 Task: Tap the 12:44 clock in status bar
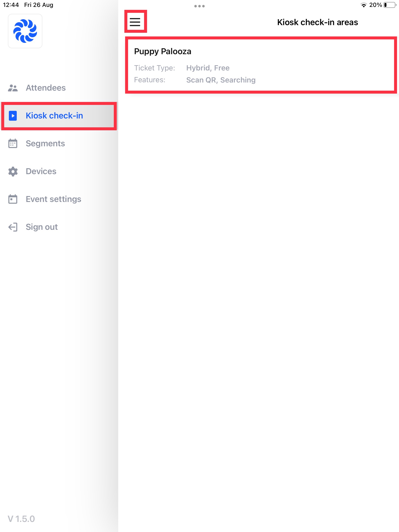tap(11, 5)
